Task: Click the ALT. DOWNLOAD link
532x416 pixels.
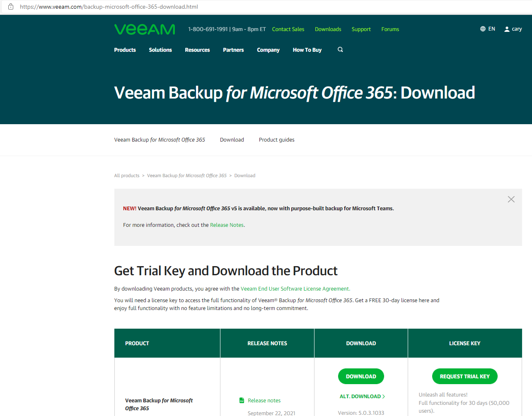Action: [363, 397]
